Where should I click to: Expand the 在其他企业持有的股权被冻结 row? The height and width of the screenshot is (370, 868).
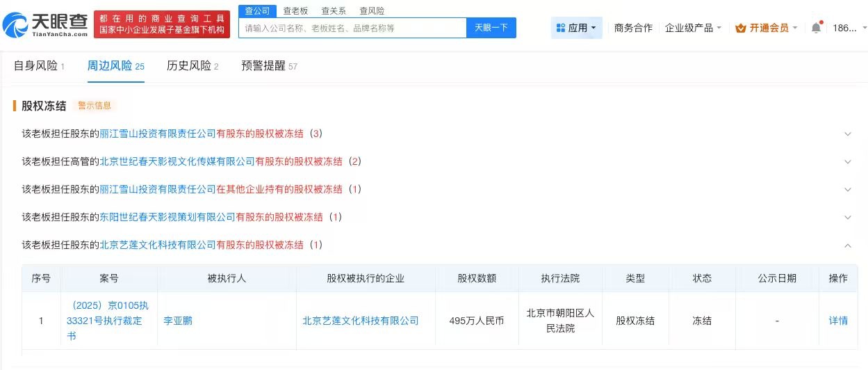(x=847, y=189)
